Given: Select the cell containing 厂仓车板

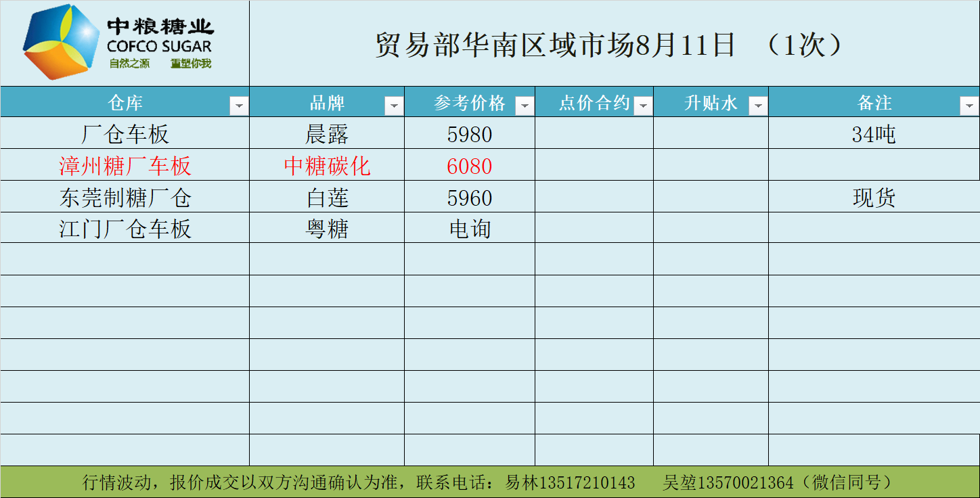Looking at the screenshot, I should (x=125, y=134).
